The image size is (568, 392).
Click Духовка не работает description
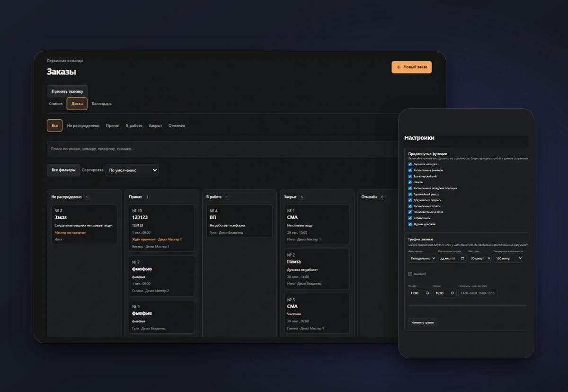302,270
